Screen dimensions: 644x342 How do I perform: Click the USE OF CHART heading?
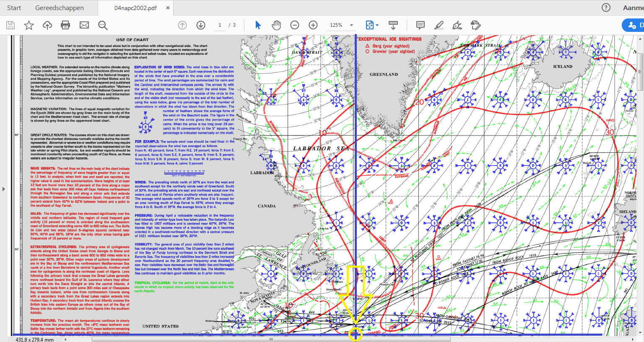pyautogui.click(x=132, y=40)
